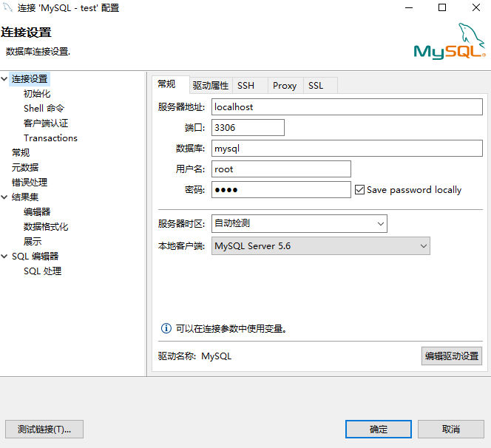The image size is (491, 448).
Task: Toggle the Save password locally checkbox
Action: [x=359, y=190]
